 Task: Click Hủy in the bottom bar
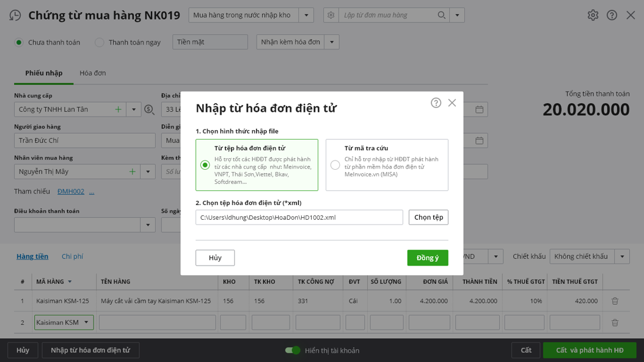click(23, 350)
